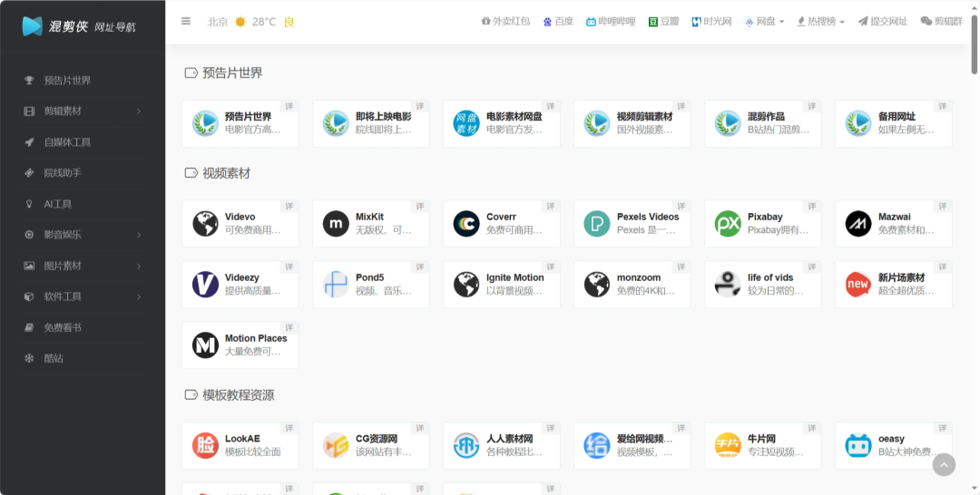Screen dimensions: 980x495
Task: Expand the 剪辑素材 sidebar submenu
Action: coord(83,112)
